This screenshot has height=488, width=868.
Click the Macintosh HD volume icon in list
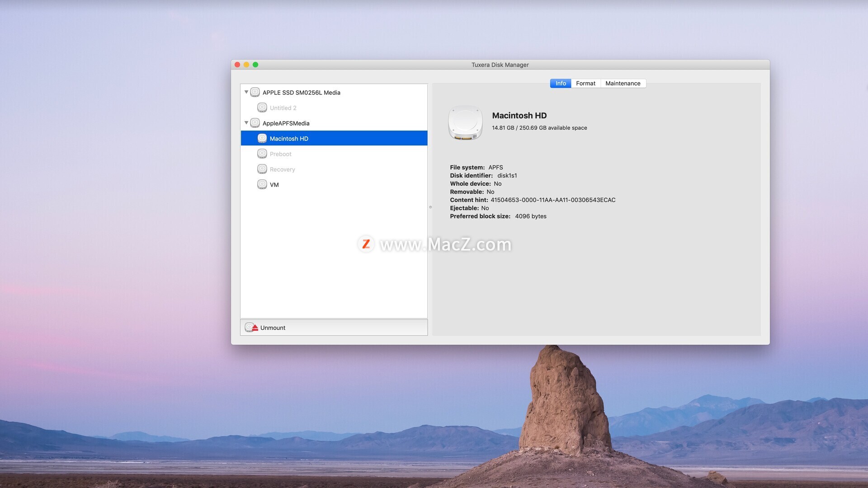262,138
